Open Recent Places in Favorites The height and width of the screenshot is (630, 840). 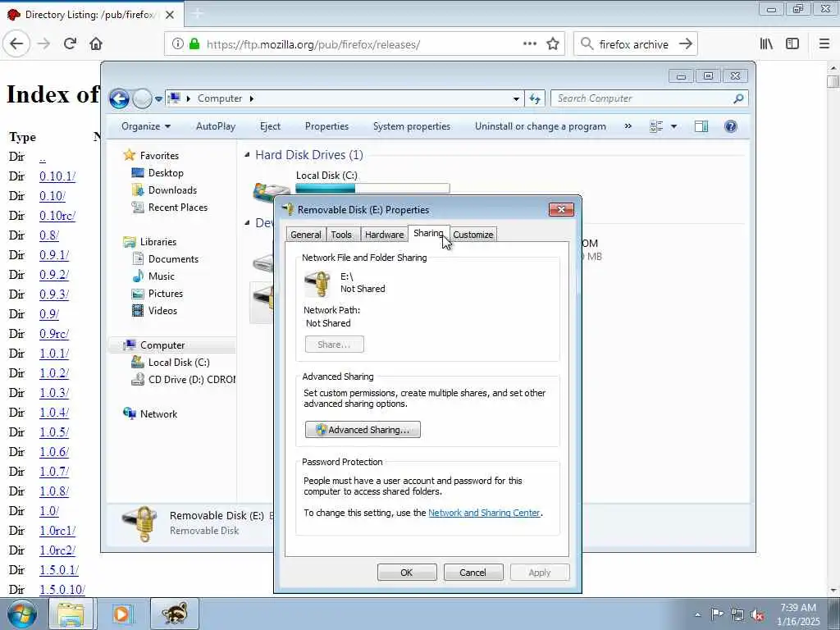[x=169, y=208]
